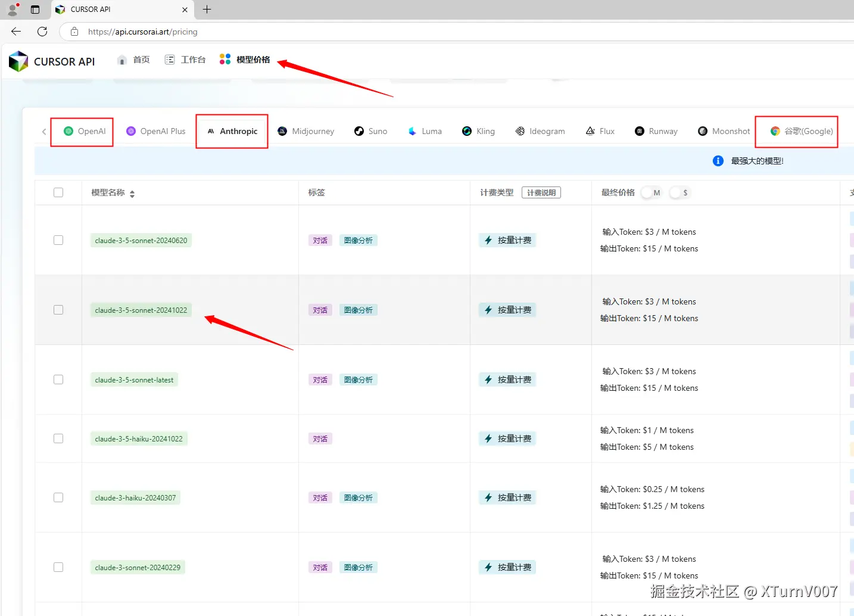
Task: Click 对话 tag for claude-3-haiku-20240307
Action: (320, 498)
